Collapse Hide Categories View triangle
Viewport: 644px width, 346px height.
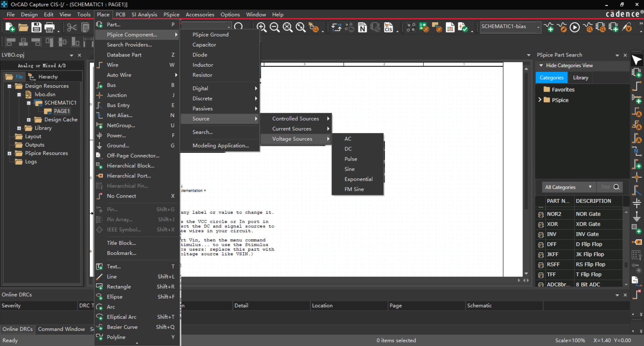541,66
